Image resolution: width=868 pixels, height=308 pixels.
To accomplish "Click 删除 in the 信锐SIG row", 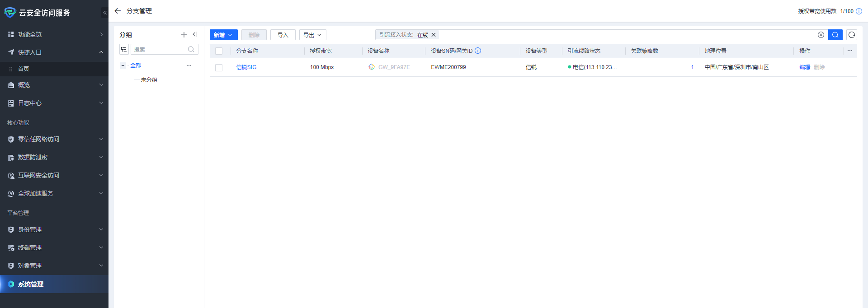I will pyautogui.click(x=819, y=67).
